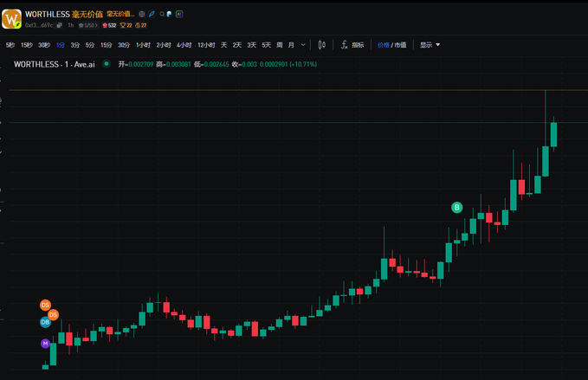Select the 12小时 timeframe
588x380 pixels.
206,45
